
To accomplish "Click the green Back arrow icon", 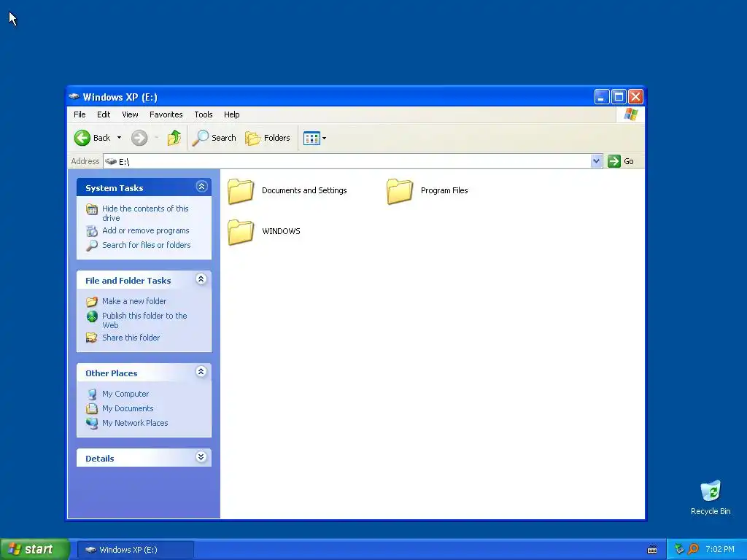I will 82,138.
